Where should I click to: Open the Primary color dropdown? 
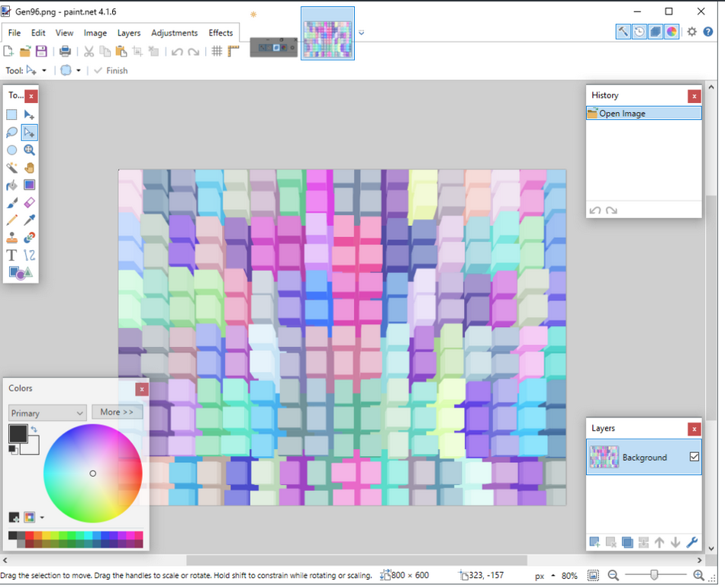point(47,413)
